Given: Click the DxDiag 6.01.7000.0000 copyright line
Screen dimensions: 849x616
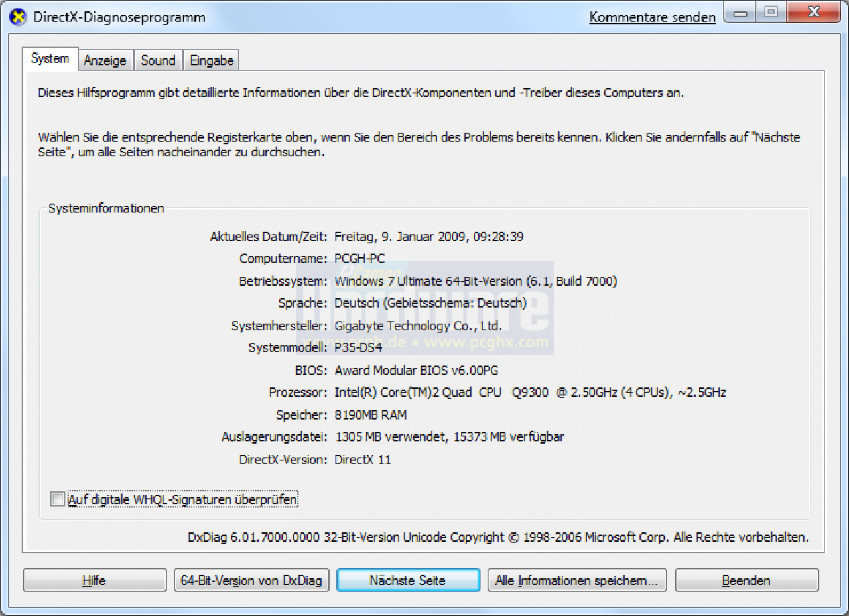Looking at the screenshot, I should [498, 537].
